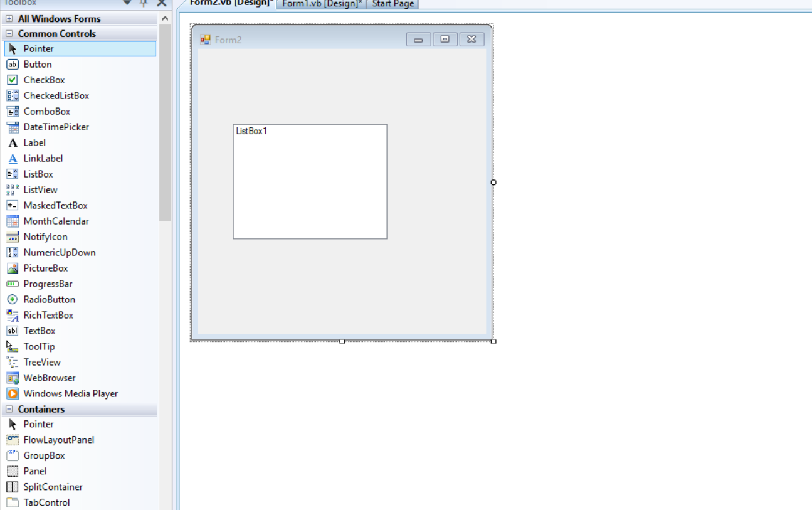Viewport: 812px width, 510px height.
Task: Select the Windows Media Player control icon
Action: (x=63, y=393)
